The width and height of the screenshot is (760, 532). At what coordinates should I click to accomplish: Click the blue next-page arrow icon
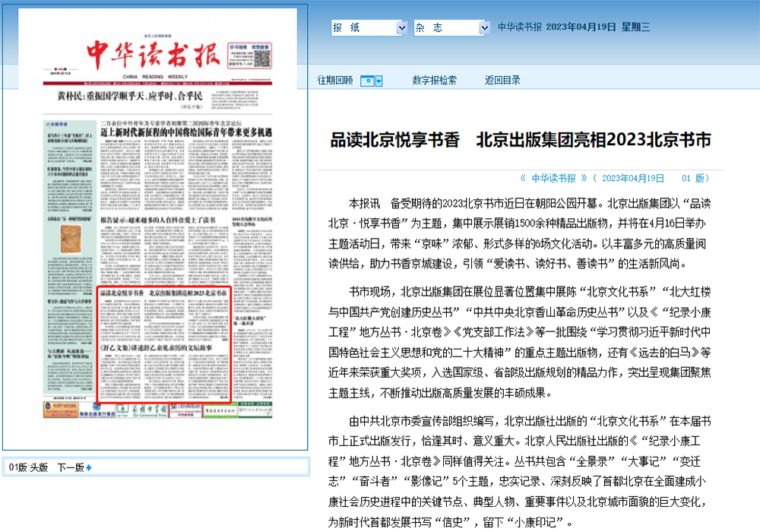pyautogui.click(x=89, y=467)
